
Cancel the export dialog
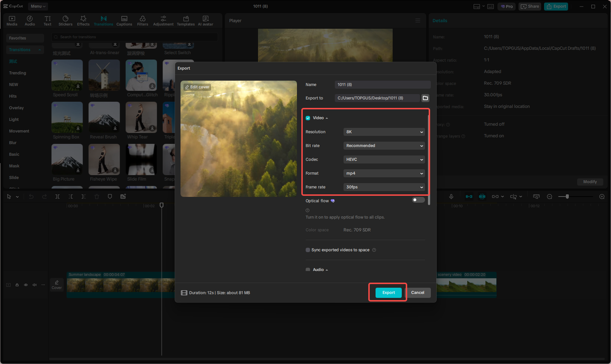coord(418,292)
